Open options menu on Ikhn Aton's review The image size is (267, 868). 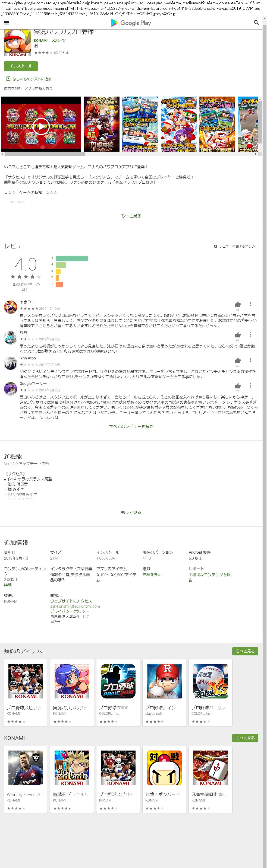pos(250,360)
